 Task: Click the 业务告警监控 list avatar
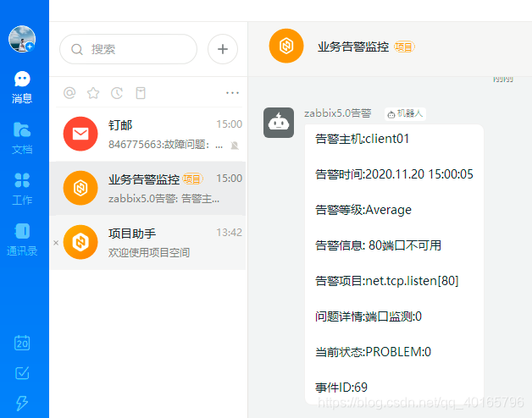(x=80, y=188)
